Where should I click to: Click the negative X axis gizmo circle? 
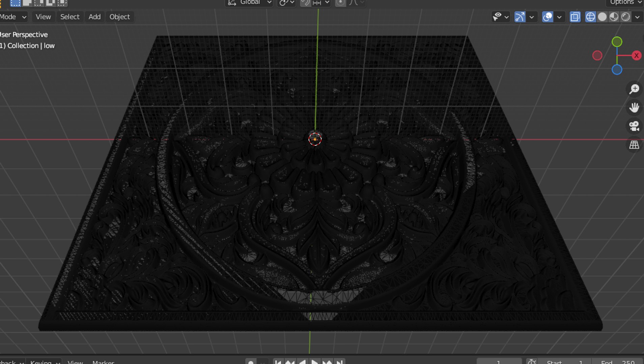pyautogui.click(x=597, y=56)
